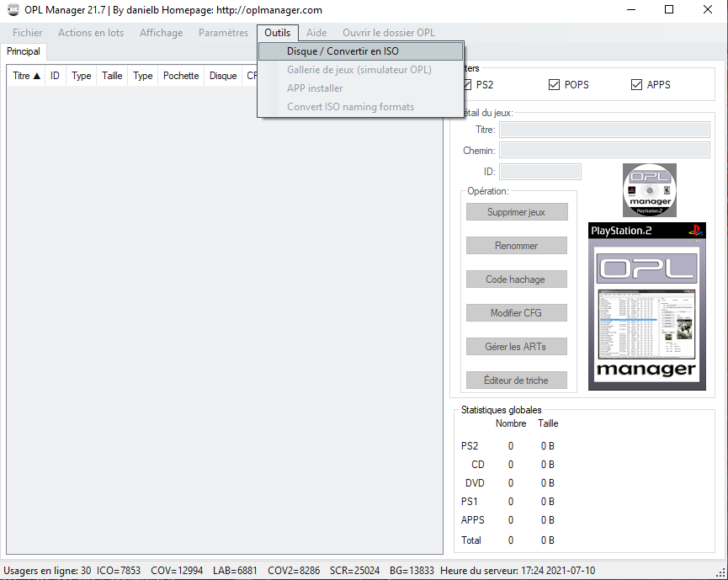Viewport: 728px width, 580px height.
Task: Select the APP installer menu entry
Action: coord(361,88)
